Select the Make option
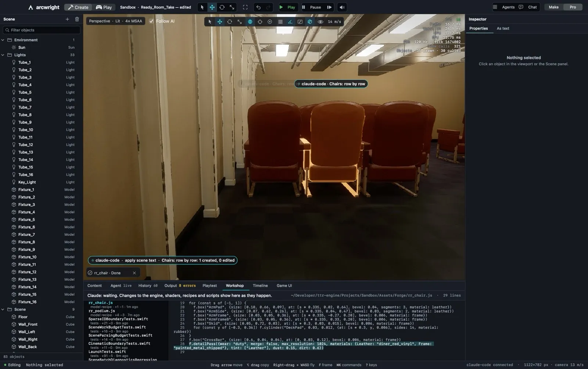Image resolution: width=588 pixels, height=369 pixels. [x=553, y=7]
